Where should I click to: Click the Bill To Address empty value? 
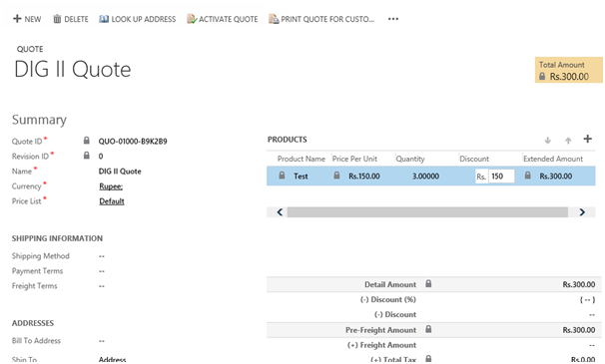coord(102,341)
